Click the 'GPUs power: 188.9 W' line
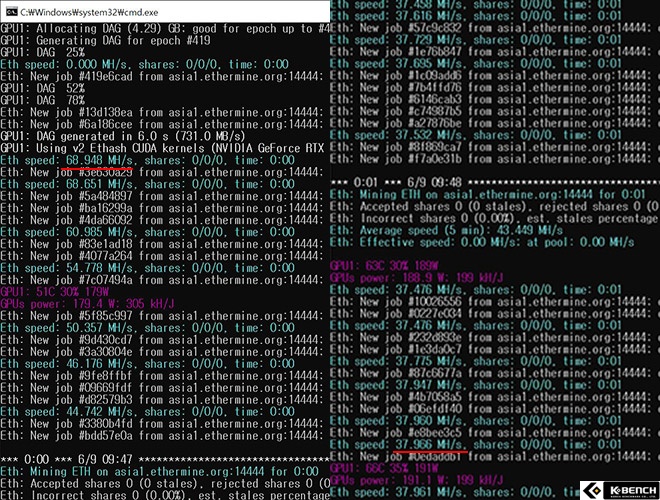This screenshot has height=500, width=660. tap(416, 278)
